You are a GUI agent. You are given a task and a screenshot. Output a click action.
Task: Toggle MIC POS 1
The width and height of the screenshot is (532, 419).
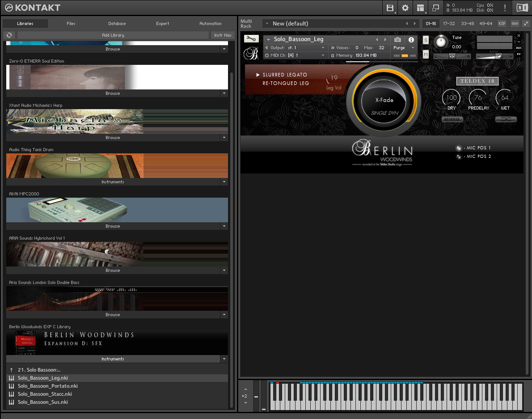pos(459,148)
